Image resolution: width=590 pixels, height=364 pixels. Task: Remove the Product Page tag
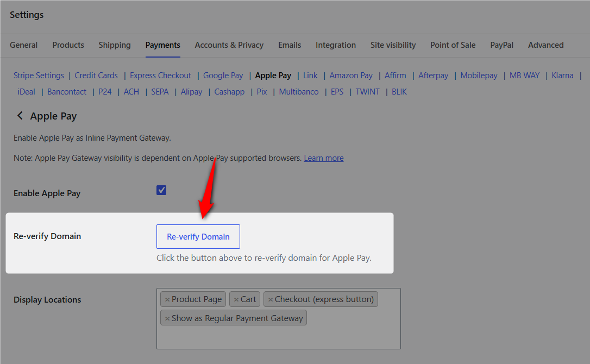tap(167, 300)
